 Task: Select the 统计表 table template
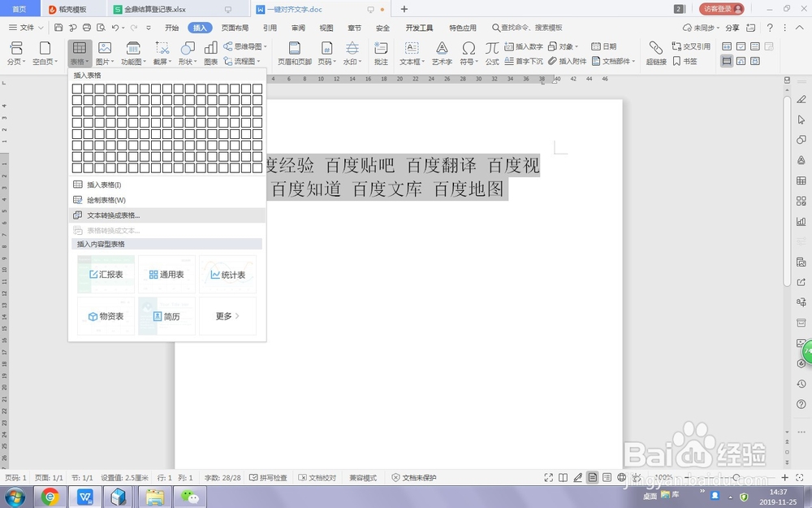click(228, 274)
